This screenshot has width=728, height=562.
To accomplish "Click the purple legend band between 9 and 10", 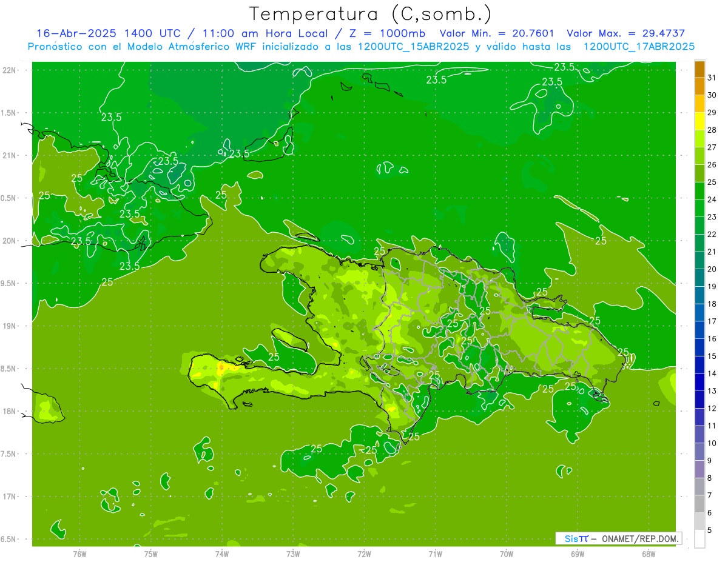I will pos(699,452).
